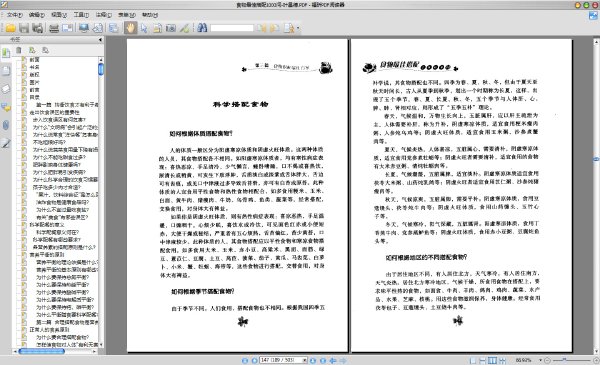Click the monitor-shaped full screen icon
The height and width of the screenshot is (365, 600).
click(83, 28)
